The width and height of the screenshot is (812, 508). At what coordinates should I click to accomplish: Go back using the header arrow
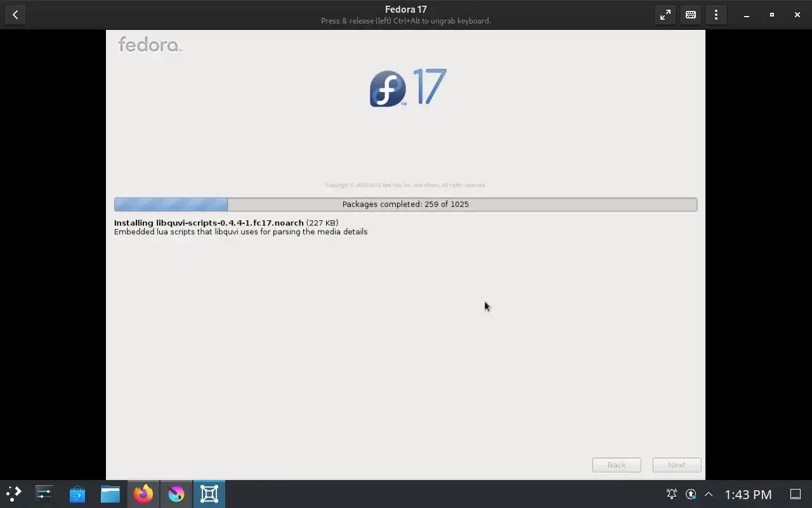tap(15, 15)
